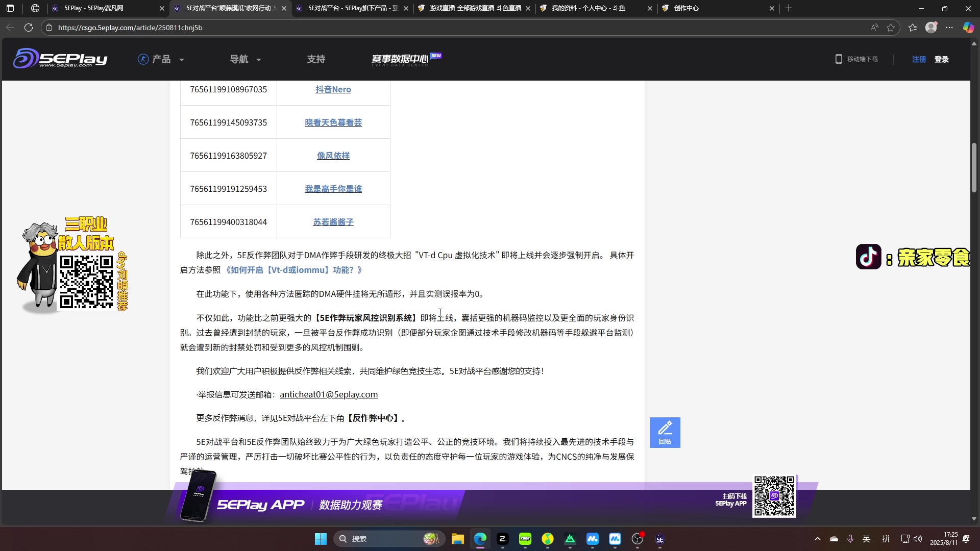Open the 产品 dropdown menu

[161, 59]
